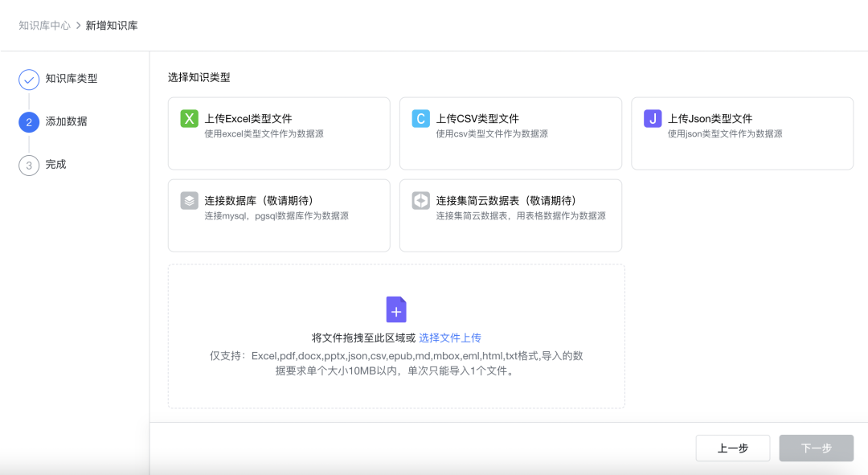Click the step 3 numbered circle
The width and height of the screenshot is (868, 475).
[x=29, y=166]
